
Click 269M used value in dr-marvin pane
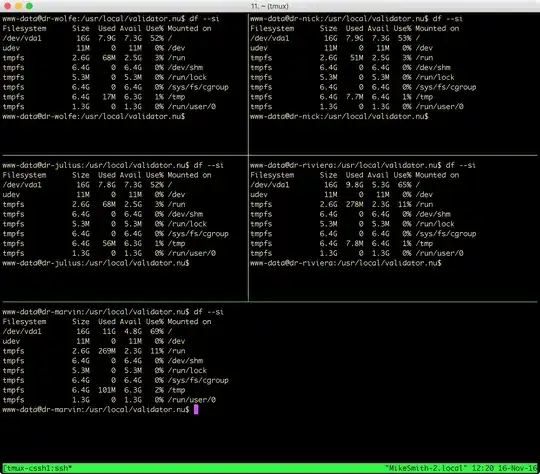(107, 351)
